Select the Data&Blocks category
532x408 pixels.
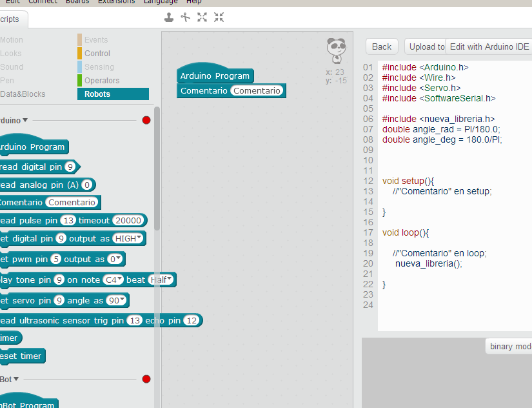23,94
